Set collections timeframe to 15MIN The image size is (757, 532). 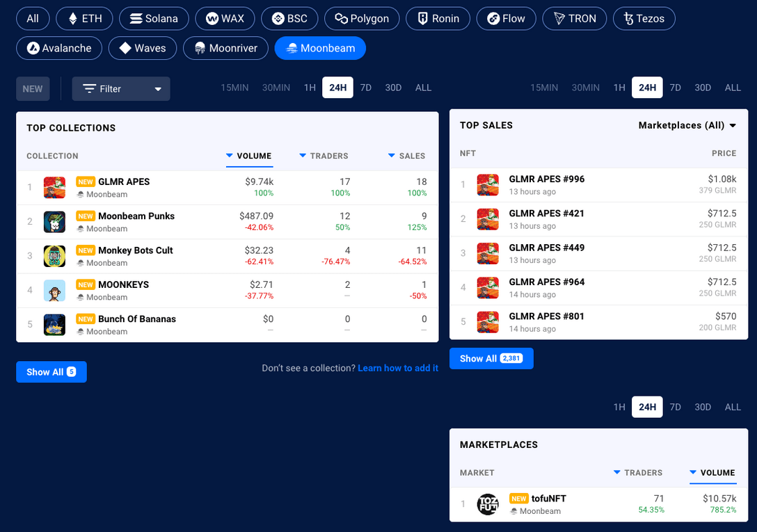coord(234,88)
